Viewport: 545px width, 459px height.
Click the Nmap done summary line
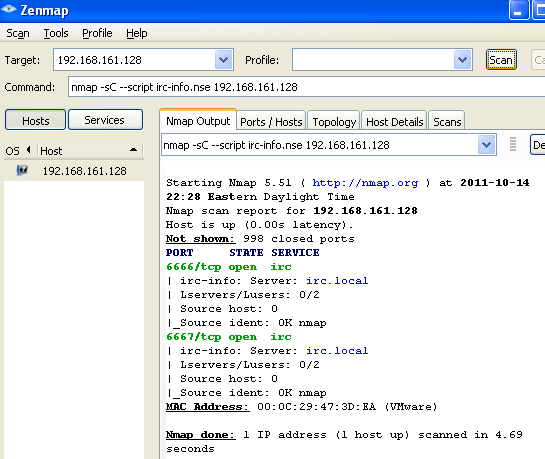click(344, 441)
